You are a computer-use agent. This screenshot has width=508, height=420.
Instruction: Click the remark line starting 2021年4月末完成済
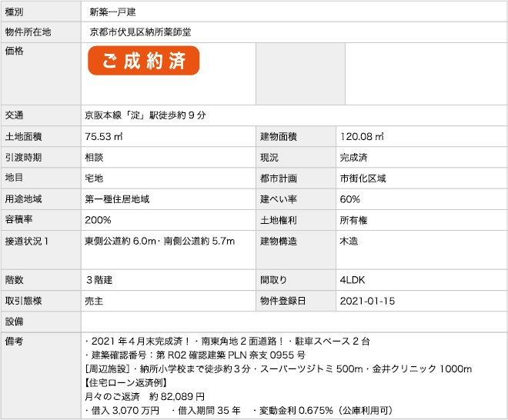tap(227, 342)
